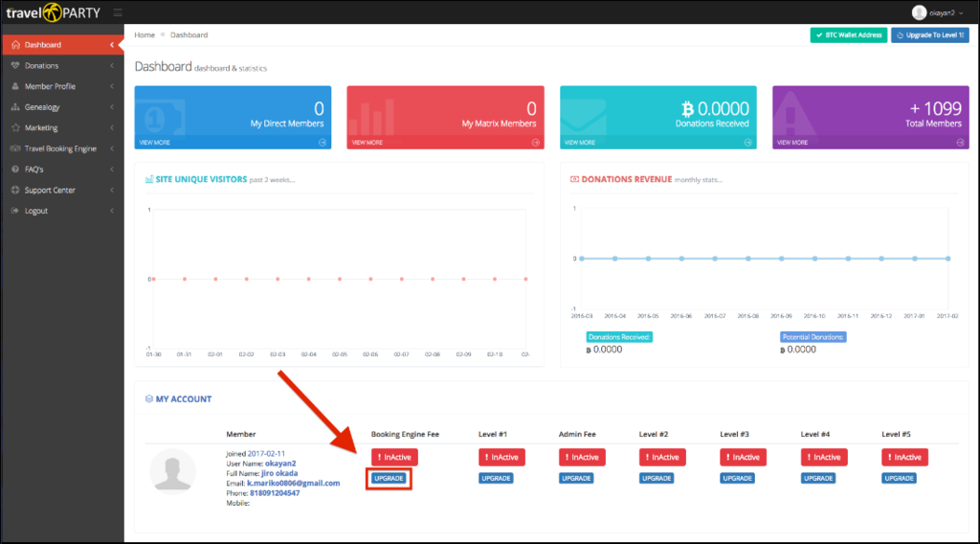Expand the Support Center menu chevron
Screen dimensions: 980x544
click(112, 190)
